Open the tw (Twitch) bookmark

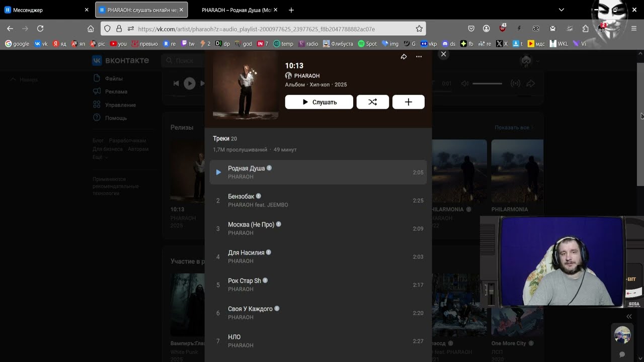coord(188,44)
